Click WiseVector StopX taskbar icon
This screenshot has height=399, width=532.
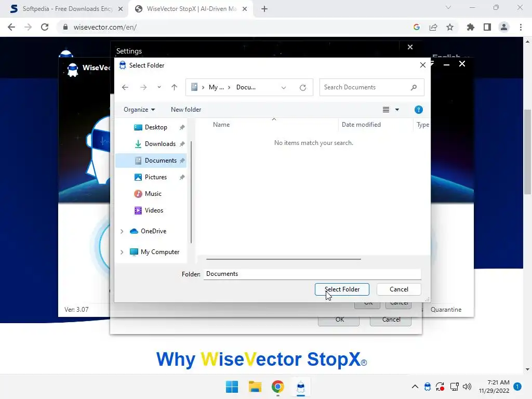(301, 387)
